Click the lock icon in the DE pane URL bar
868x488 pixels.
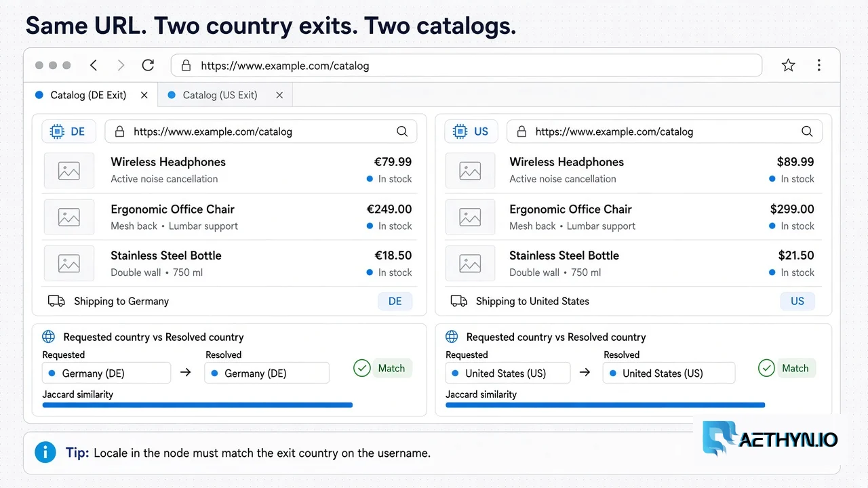tap(119, 131)
